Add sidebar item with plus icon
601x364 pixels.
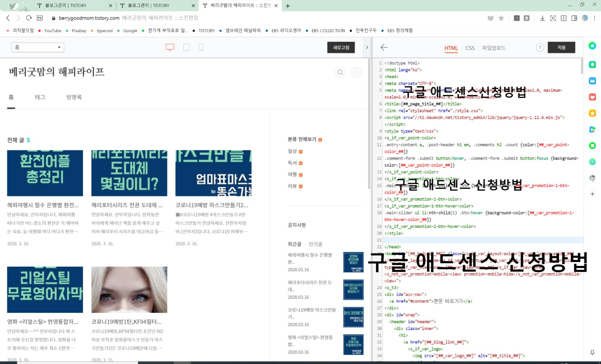(x=592, y=194)
